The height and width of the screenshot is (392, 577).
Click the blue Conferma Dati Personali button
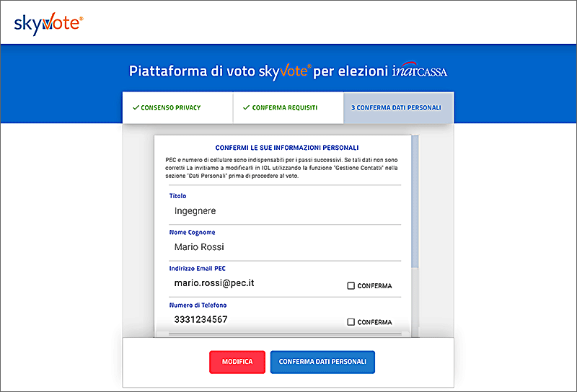click(x=322, y=362)
